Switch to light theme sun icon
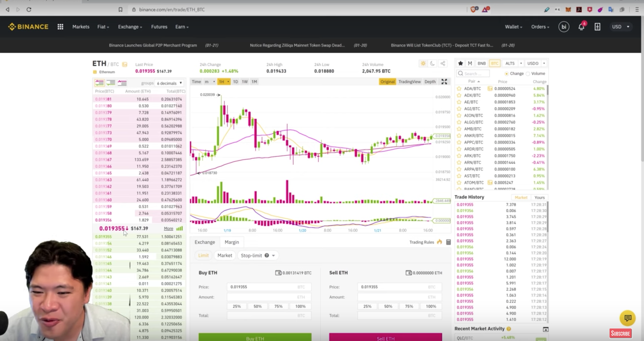The image size is (644, 341). 423,63
